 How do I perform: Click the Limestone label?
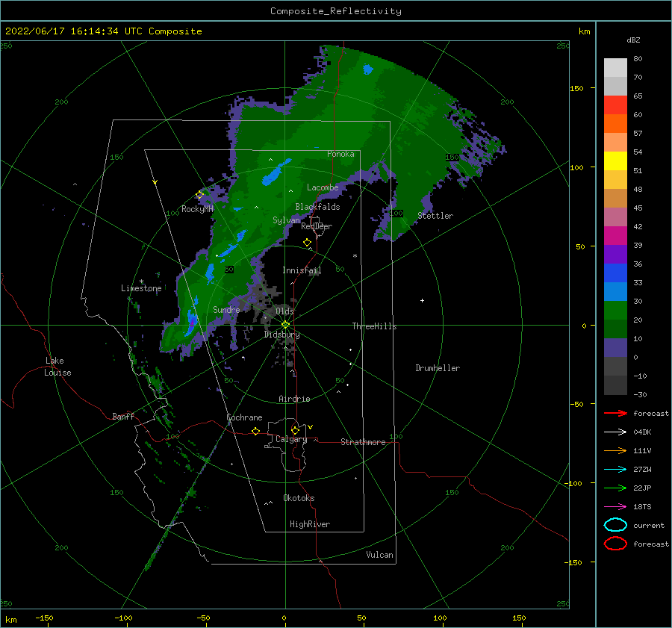point(141,288)
